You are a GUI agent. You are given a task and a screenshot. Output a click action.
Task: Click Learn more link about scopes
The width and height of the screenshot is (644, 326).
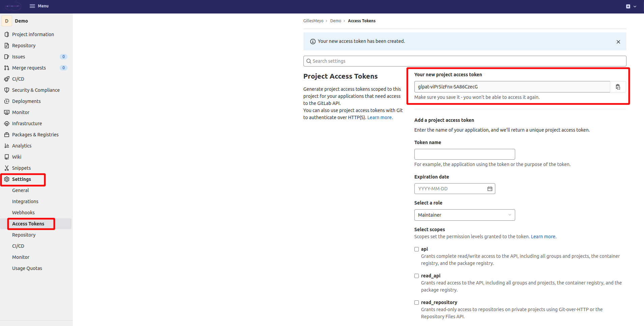543,237
